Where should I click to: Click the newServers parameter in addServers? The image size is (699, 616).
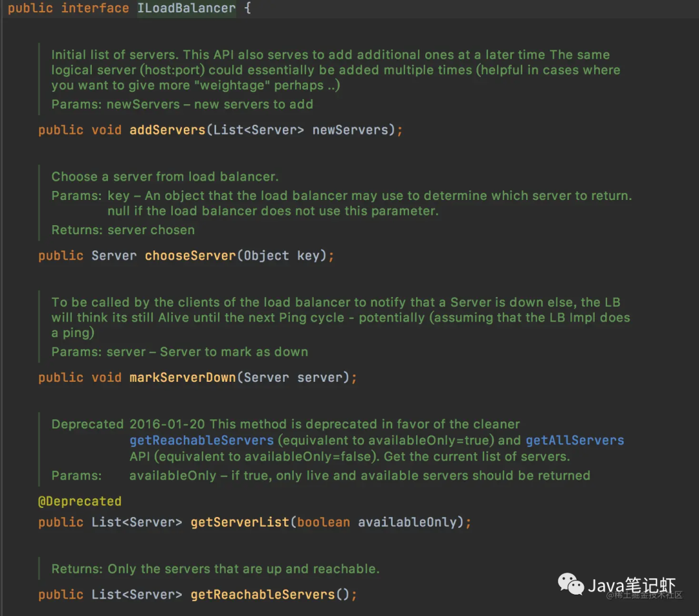click(353, 130)
